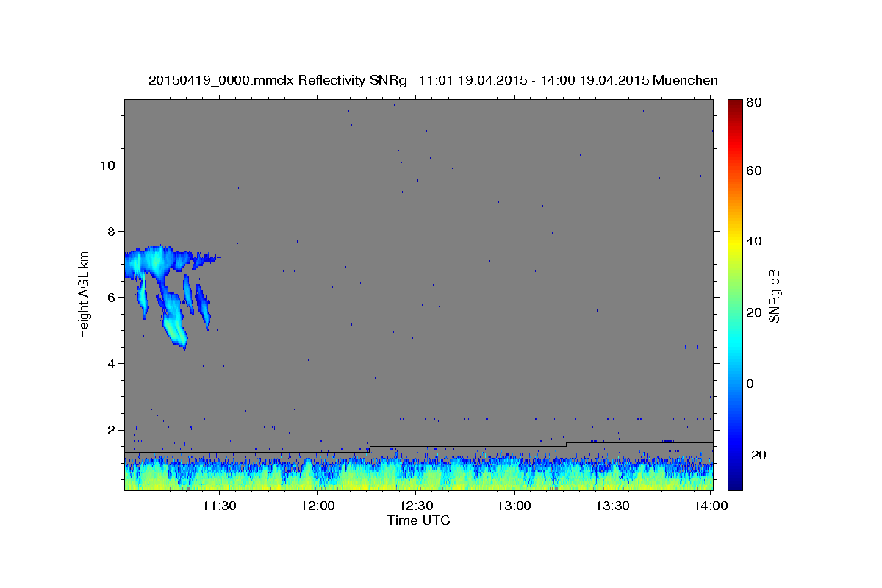Click the colorbar value -20

[x=756, y=455]
